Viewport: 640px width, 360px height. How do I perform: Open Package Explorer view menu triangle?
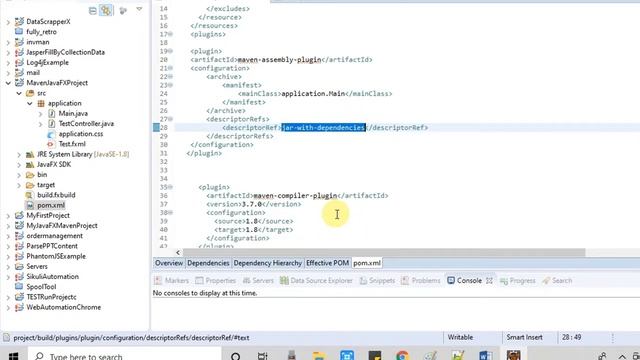tap(139, 9)
